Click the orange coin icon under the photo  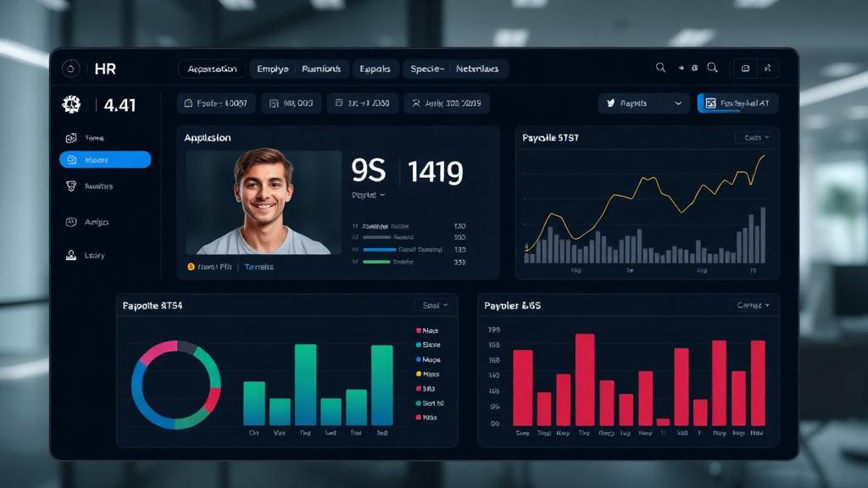(191, 267)
